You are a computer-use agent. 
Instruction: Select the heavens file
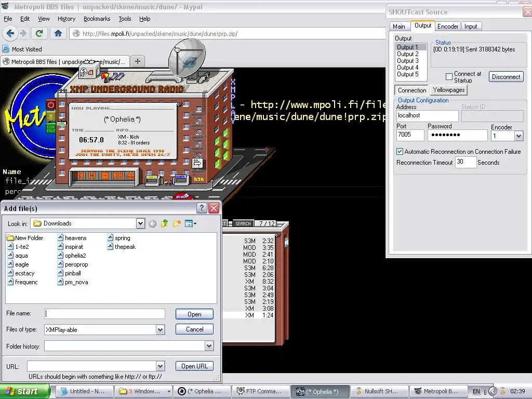point(72,238)
